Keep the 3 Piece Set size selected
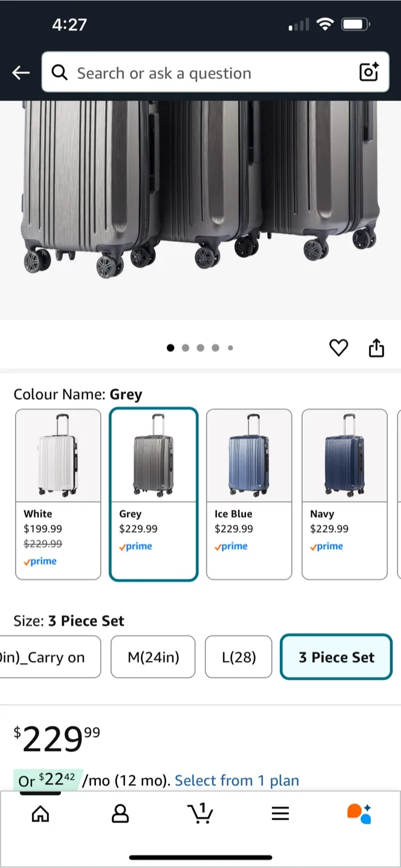 coord(336,656)
